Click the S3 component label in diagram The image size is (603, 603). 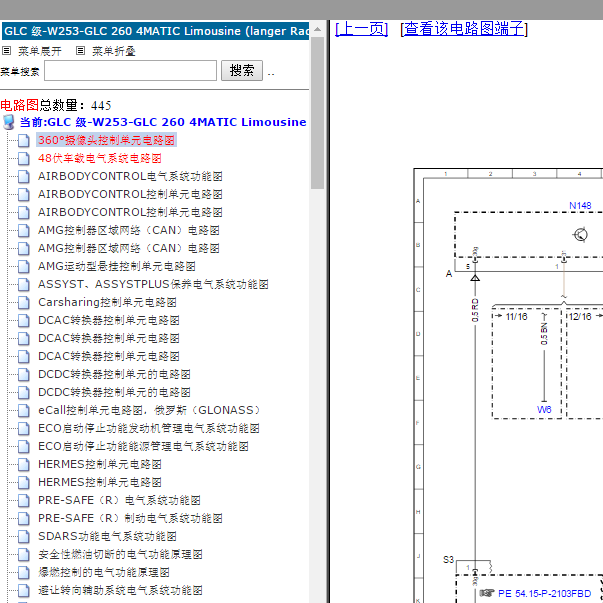448,560
